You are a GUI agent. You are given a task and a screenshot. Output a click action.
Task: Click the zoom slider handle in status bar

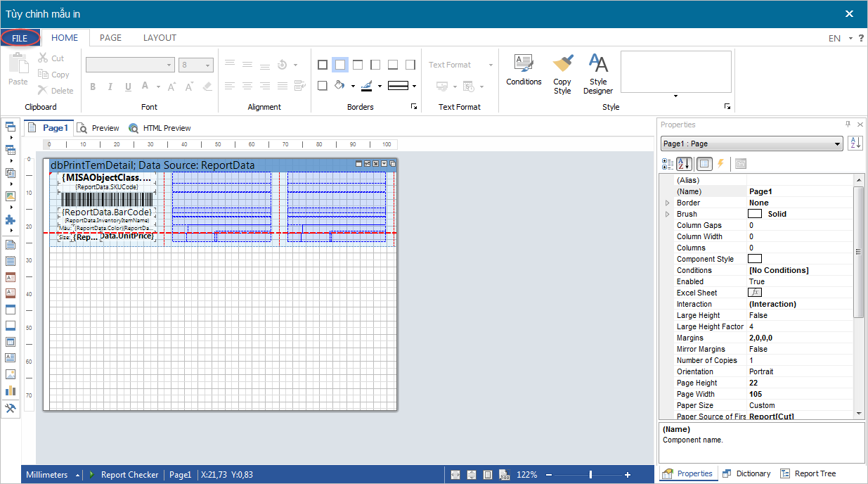coord(590,475)
